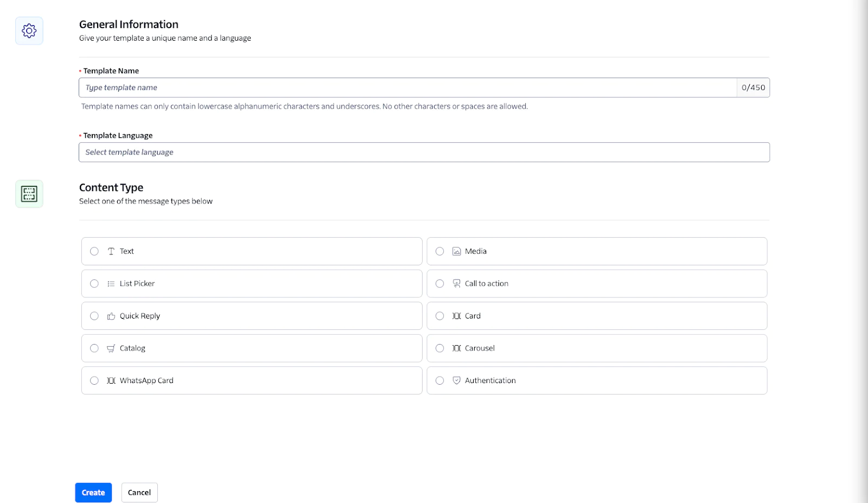Click the Create button
The width and height of the screenshot is (868, 503).
click(93, 493)
